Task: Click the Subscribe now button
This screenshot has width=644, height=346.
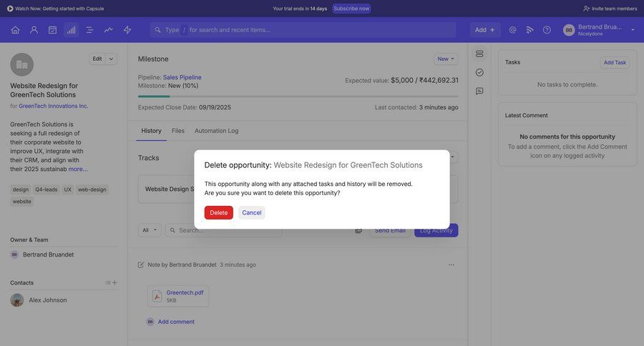Action: pyautogui.click(x=351, y=9)
